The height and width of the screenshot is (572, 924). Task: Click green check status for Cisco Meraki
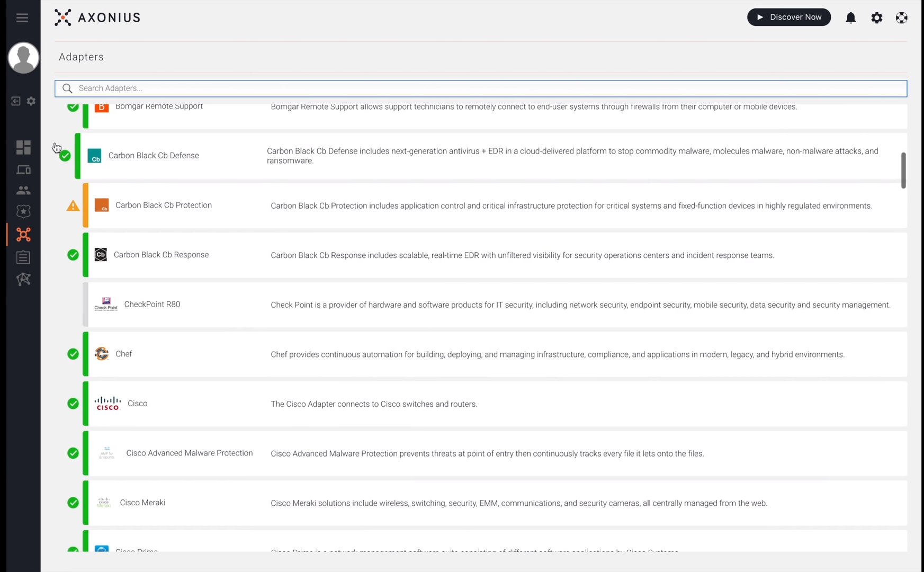click(x=73, y=503)
